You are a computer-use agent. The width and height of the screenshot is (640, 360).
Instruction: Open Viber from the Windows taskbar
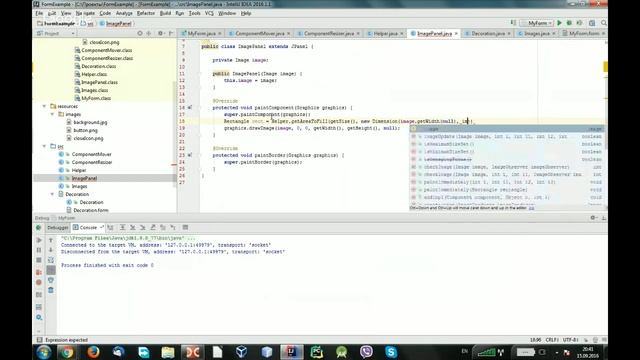point(366,352)
